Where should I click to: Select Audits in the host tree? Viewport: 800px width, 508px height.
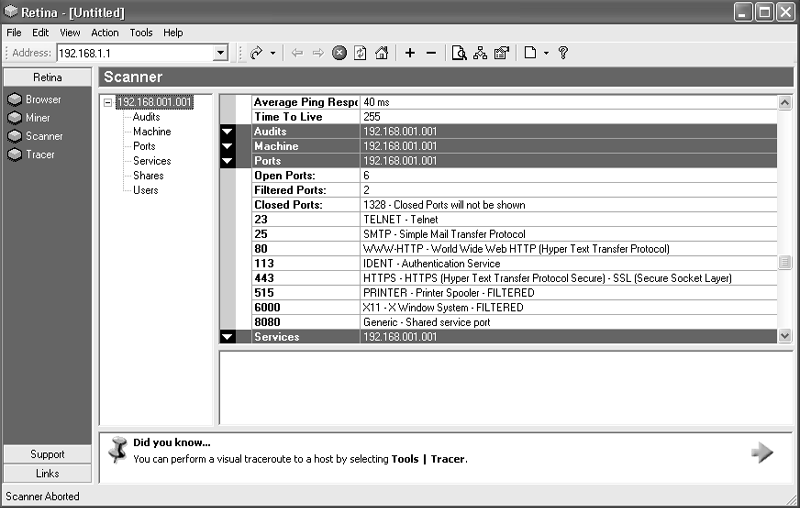(x=146, y=117)
